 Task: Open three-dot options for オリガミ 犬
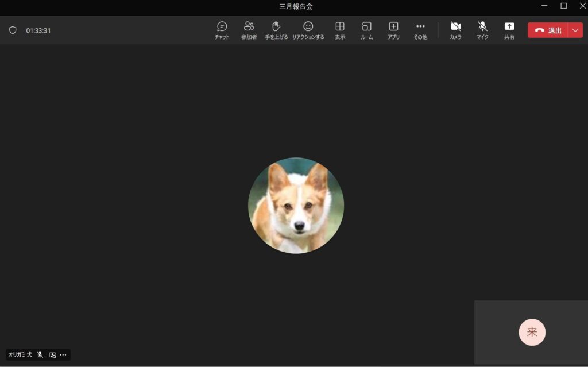pos(63,355)
